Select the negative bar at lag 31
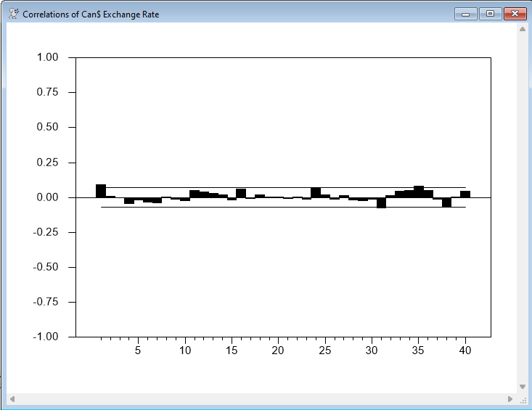 (381, 202)
